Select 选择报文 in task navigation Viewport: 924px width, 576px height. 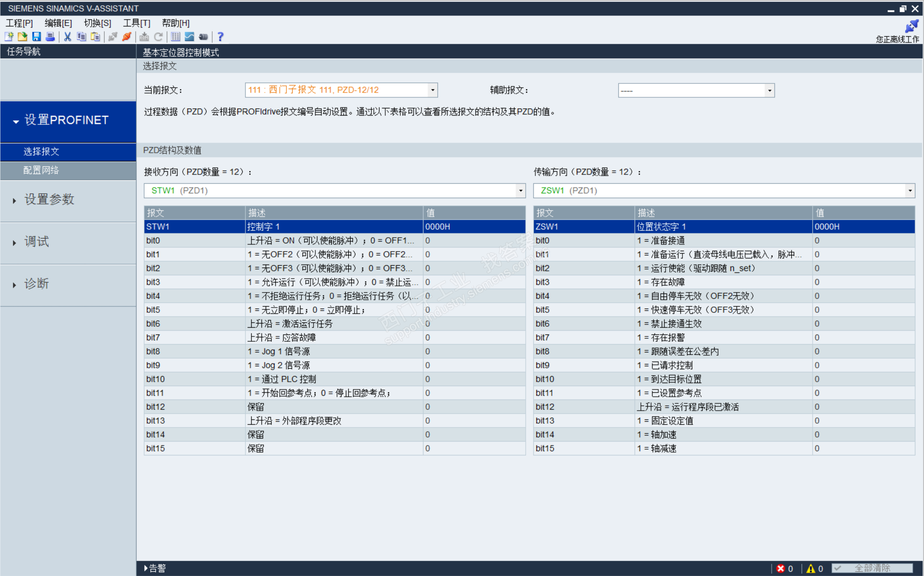coord(68,152)
